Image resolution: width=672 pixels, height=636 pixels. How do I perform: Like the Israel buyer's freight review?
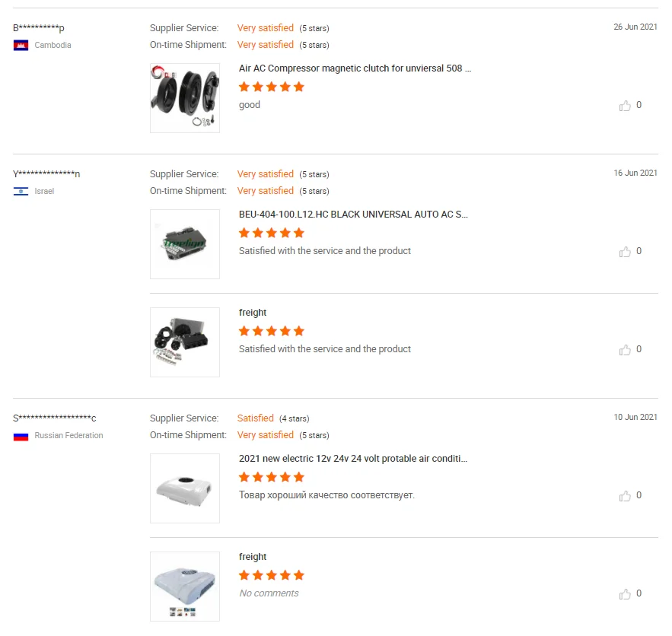626,349
